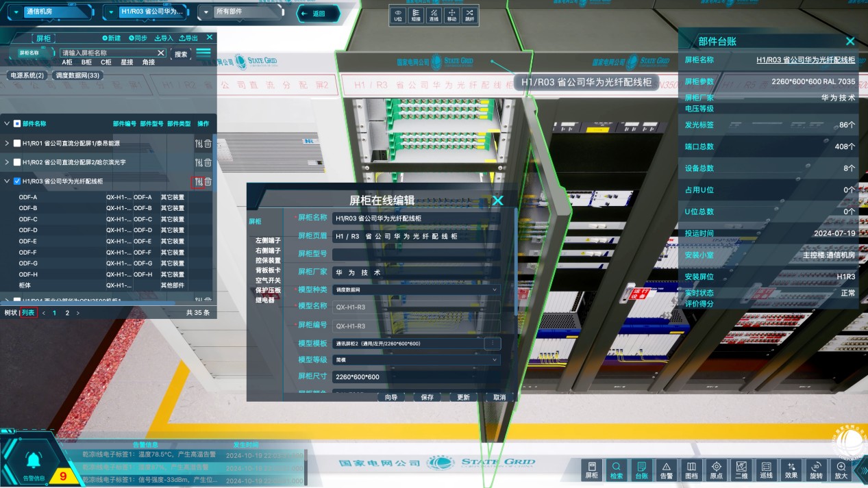Image resolution: width=868 pixels, height=488 pixels.
Task: Check the H1/R01 cabinet checkbox
Action: pos(17,143)
